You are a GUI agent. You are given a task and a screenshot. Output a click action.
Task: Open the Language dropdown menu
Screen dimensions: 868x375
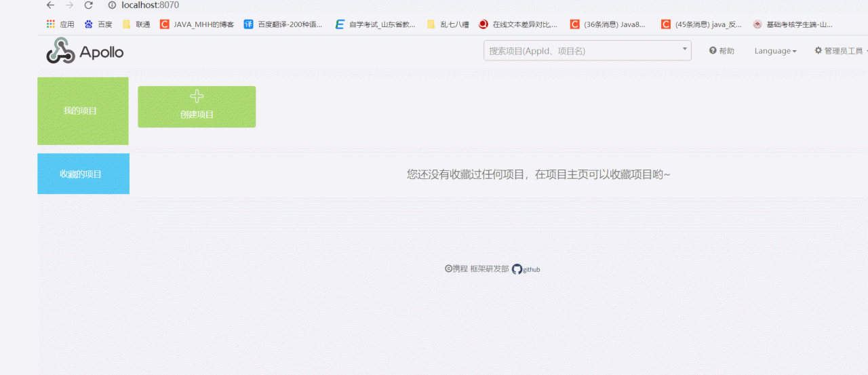pos(775,51)
